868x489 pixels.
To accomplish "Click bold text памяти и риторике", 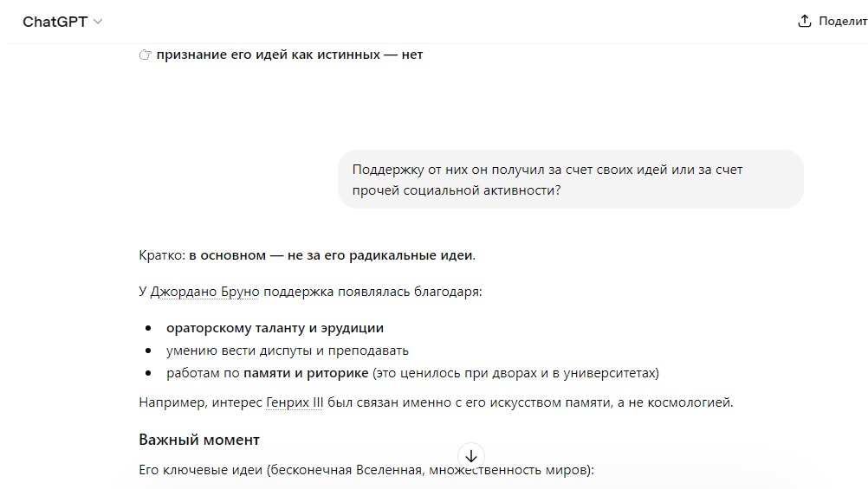I will pos(306,373).
